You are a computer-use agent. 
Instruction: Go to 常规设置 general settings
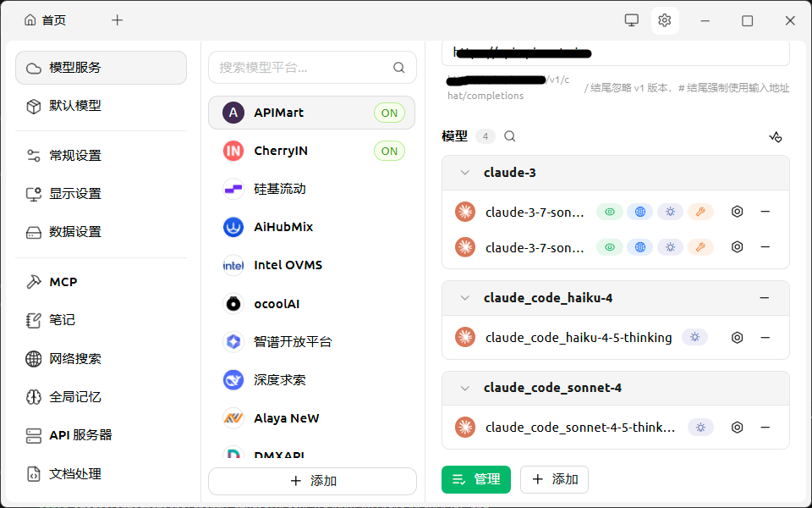[101, 156]
